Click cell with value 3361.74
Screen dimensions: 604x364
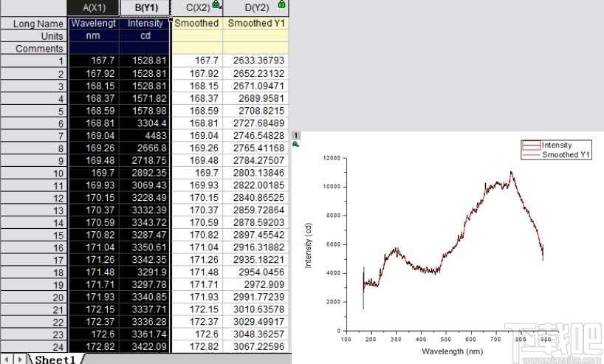[145, 334]
